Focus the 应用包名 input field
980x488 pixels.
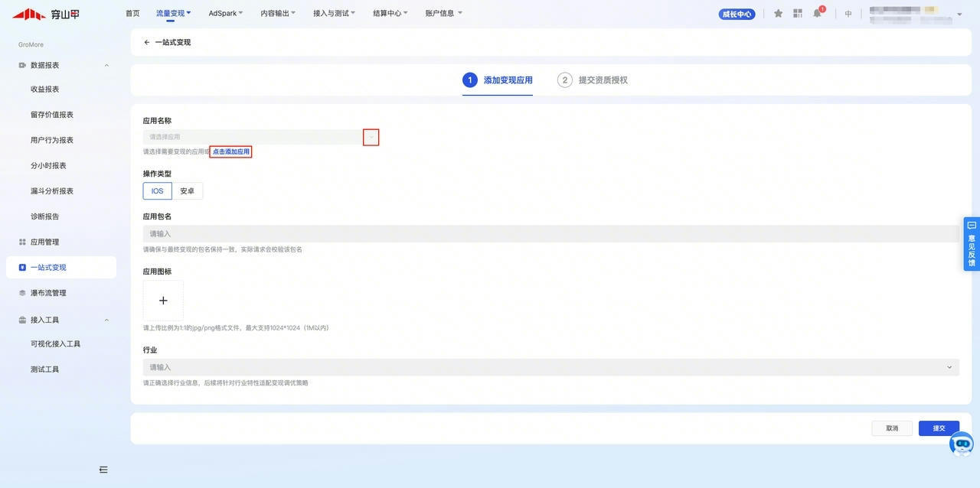tap(550, 234)
